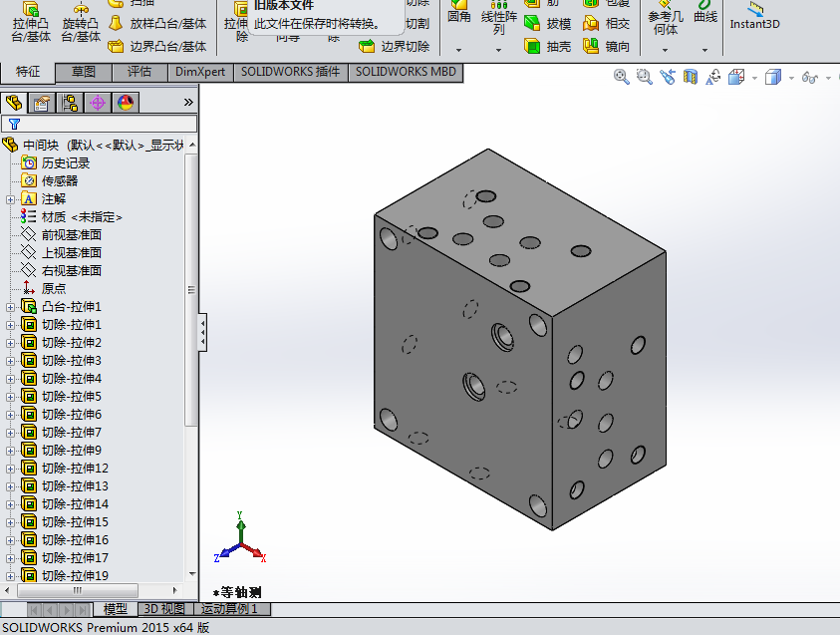Image resolution: width=840 pixels, height=635 pixels.
Task: Open the PropertyManager tab icon
Action: 42,102
